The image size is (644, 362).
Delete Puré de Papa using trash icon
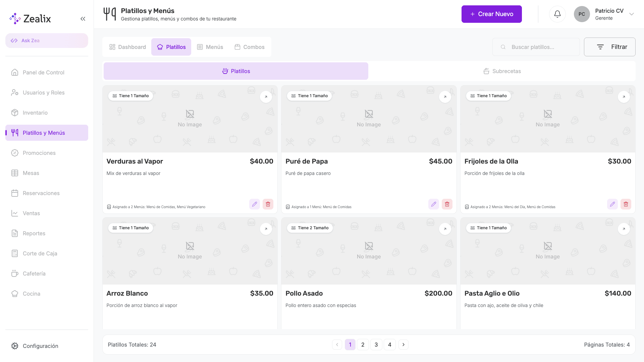pos(447,204)
